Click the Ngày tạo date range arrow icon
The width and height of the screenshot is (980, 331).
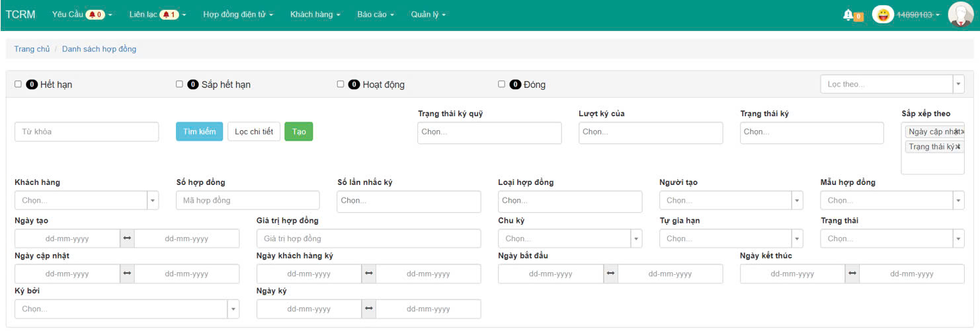pos(127,239)
